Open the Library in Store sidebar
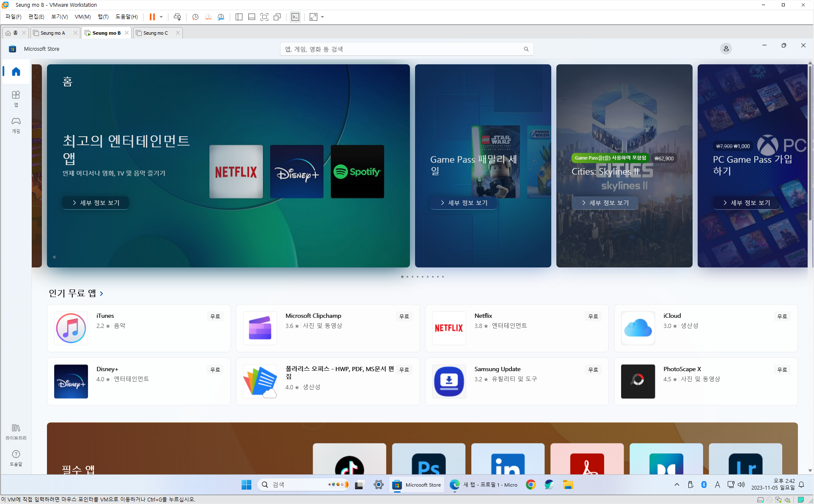The width and height of the screenshot is (814, 504). (16, 431)
